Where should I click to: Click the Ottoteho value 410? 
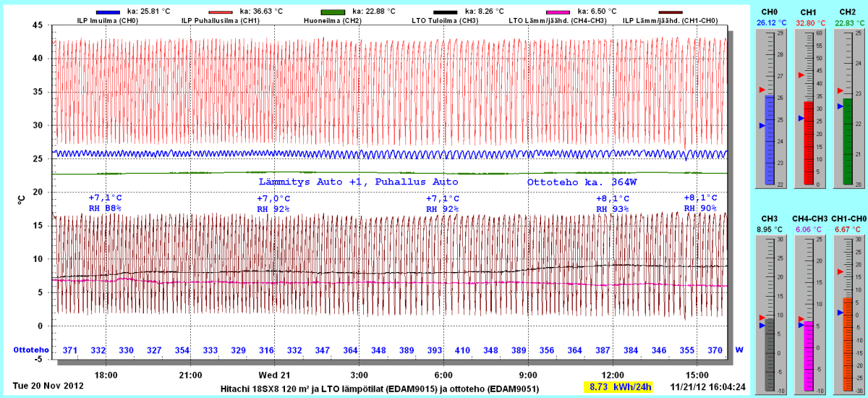(462, 350)
